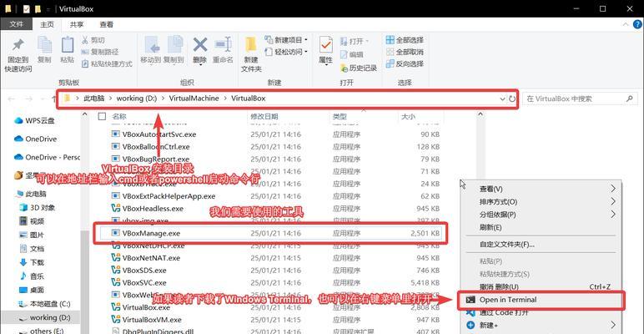This screenshot has width=644, height=334.
Task: Click the search box 在 VirtualBox 中搜索
Action: click(x=579, y=99)
